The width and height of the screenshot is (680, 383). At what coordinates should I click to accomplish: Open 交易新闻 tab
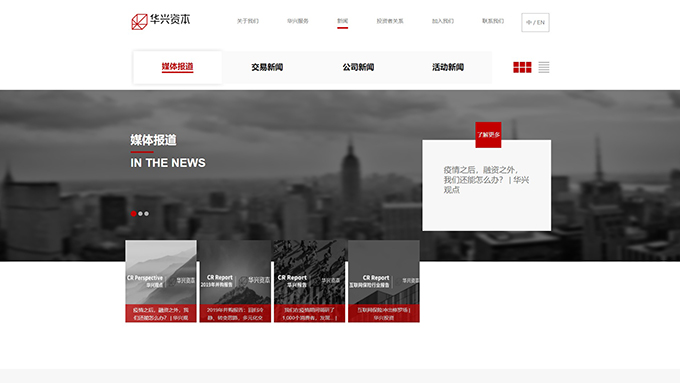click(x=267, y=67)
